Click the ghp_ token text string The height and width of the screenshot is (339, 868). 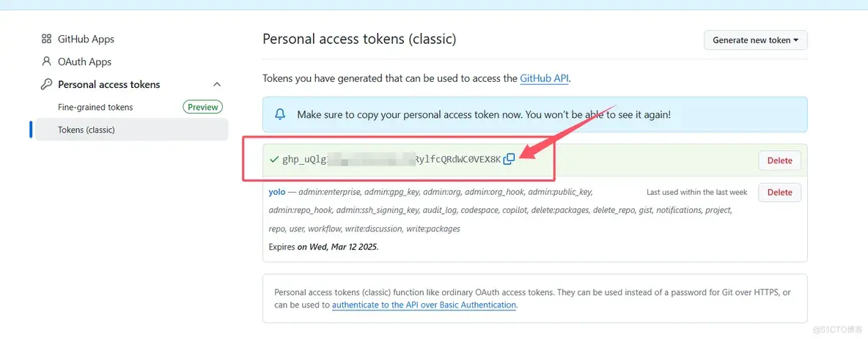tap(391, 160)
